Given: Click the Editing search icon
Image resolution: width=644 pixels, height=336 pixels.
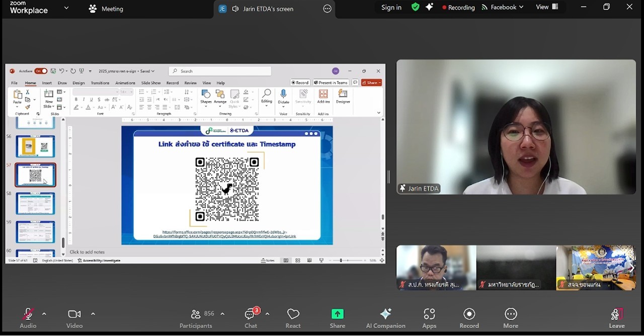Looking at the screenshot, I should 267,94.
